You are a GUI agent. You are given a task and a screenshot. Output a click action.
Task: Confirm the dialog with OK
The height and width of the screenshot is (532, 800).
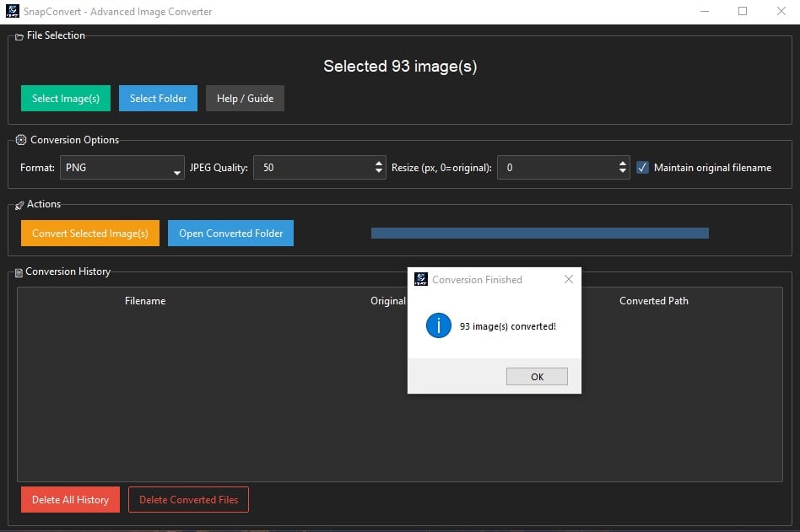(x=537, y=377)
